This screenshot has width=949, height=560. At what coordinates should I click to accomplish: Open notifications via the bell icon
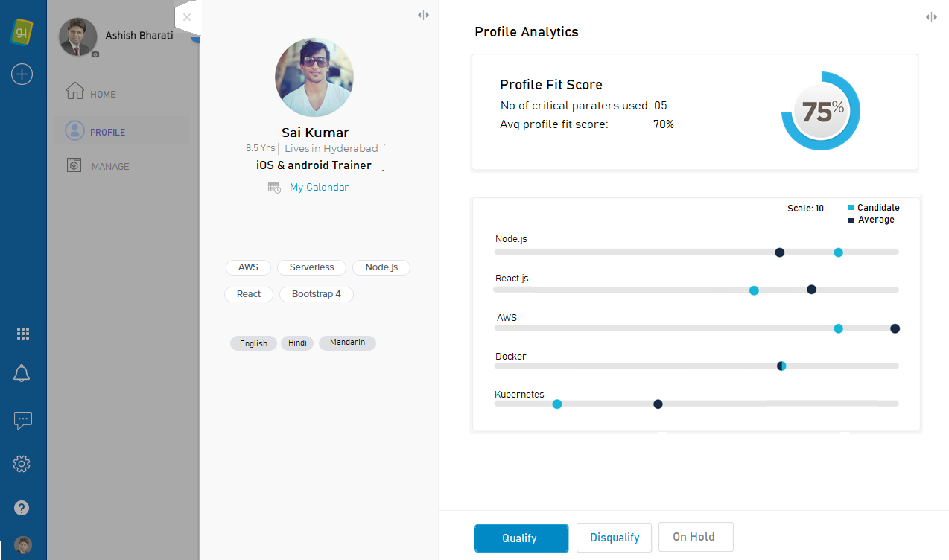(22, 373)
